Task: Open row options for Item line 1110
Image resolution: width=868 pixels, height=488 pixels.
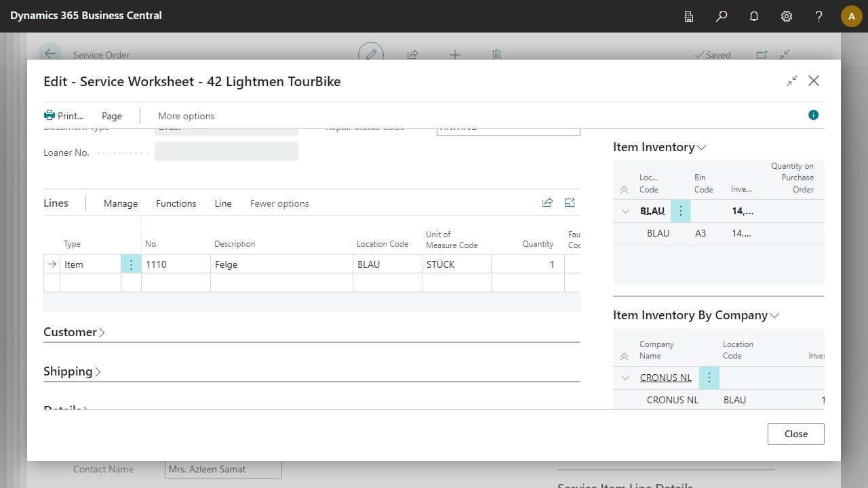Action: 131,264
